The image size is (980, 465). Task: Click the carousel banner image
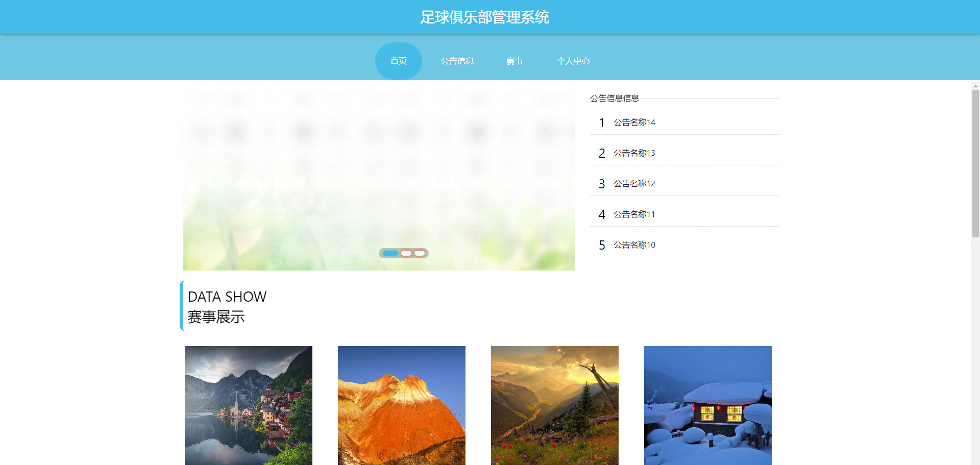point(379,176)
